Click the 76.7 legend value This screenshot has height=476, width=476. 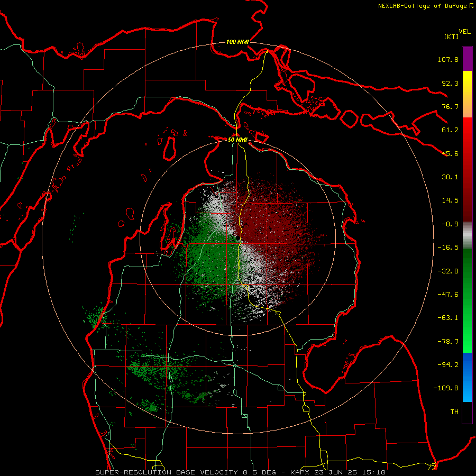tap(450, 106)
